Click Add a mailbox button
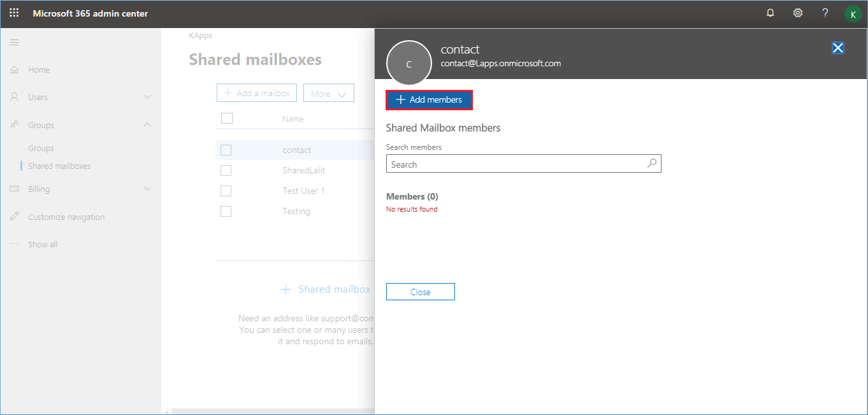868x415 pixels. click(x=257, y=93)
